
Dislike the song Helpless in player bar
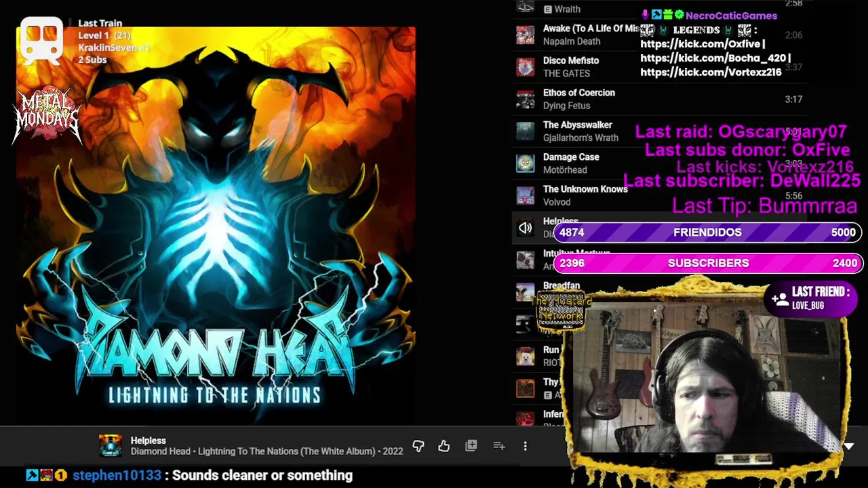click(x=418, y=446)
